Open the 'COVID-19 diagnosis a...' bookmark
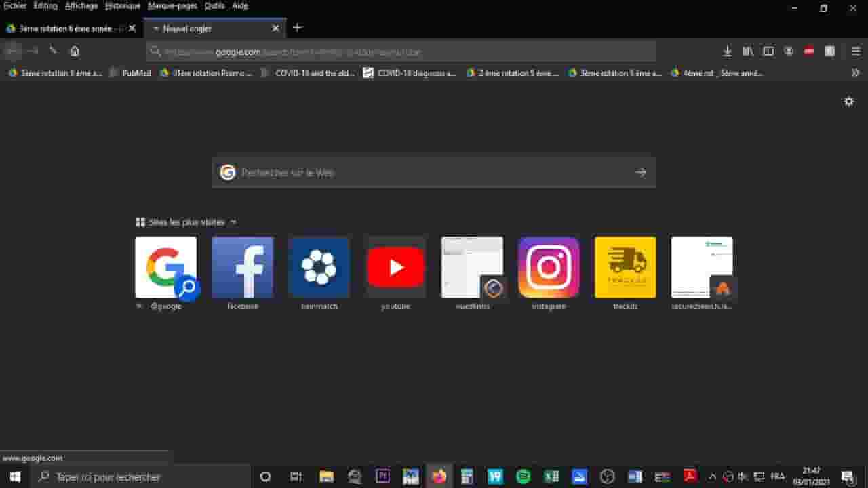The image size is (868, 488). 410,73
